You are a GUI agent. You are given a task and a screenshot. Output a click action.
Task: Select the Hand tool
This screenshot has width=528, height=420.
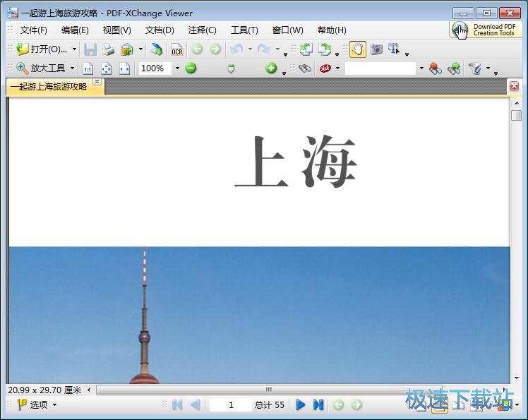click(x=358, y=49)
